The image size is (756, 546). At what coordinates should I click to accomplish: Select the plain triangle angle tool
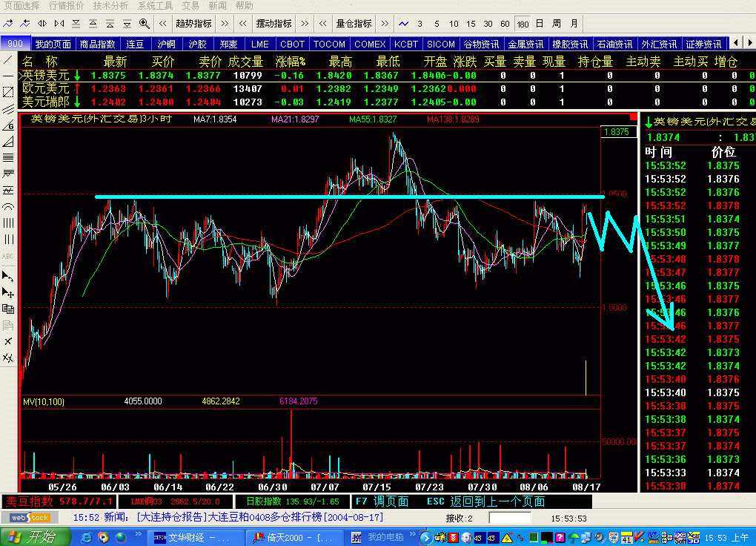[x=7, y=142]
